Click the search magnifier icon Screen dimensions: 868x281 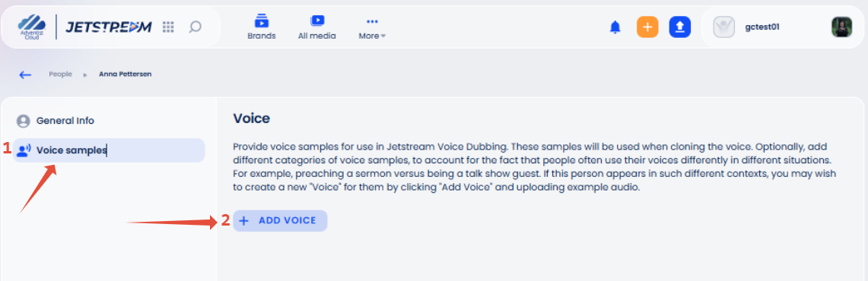(x=195, y=27)
